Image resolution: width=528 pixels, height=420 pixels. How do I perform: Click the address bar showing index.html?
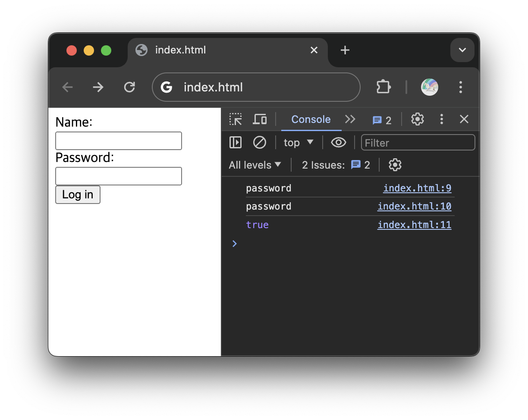coord(256,87)
